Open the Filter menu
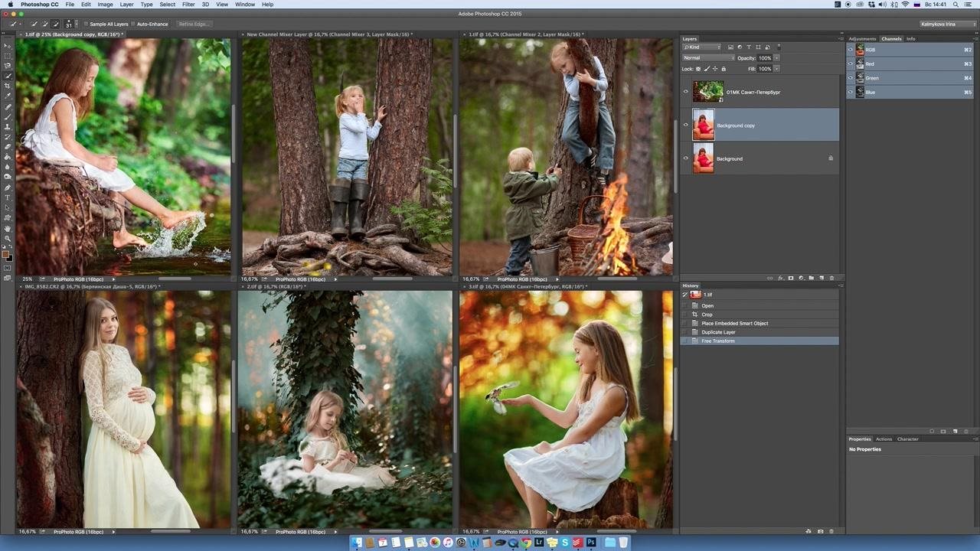The width and height of the screenshot is (980, 551). coord(188,5)
